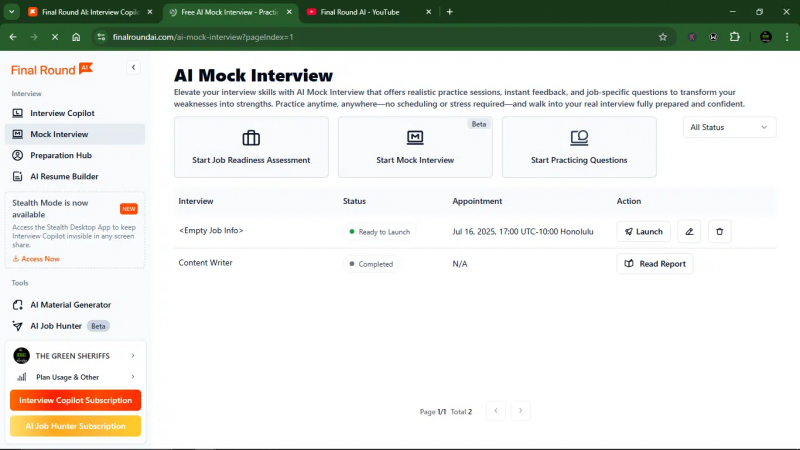Open AI Resume Builder from sidebar
800x450 pixels.
64,176
